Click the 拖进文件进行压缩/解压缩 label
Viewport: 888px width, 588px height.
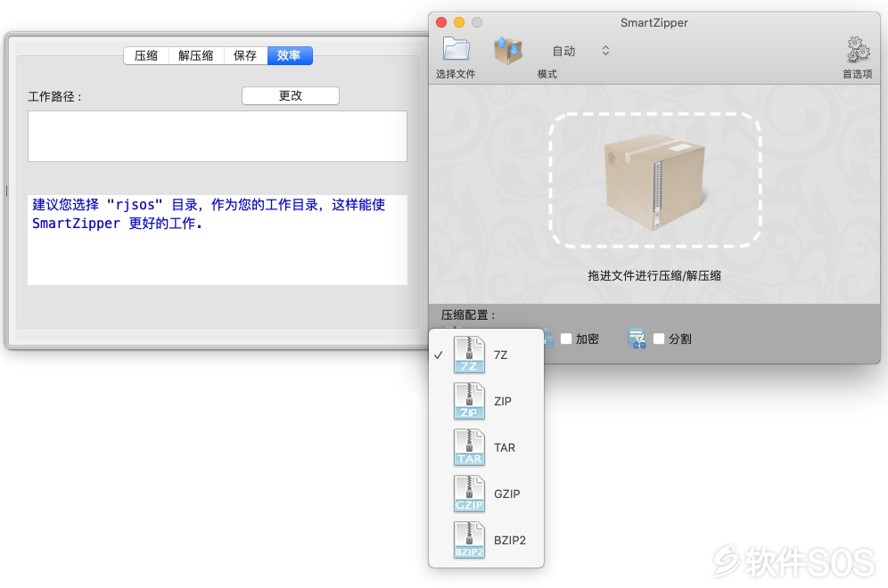click(654, 275)
